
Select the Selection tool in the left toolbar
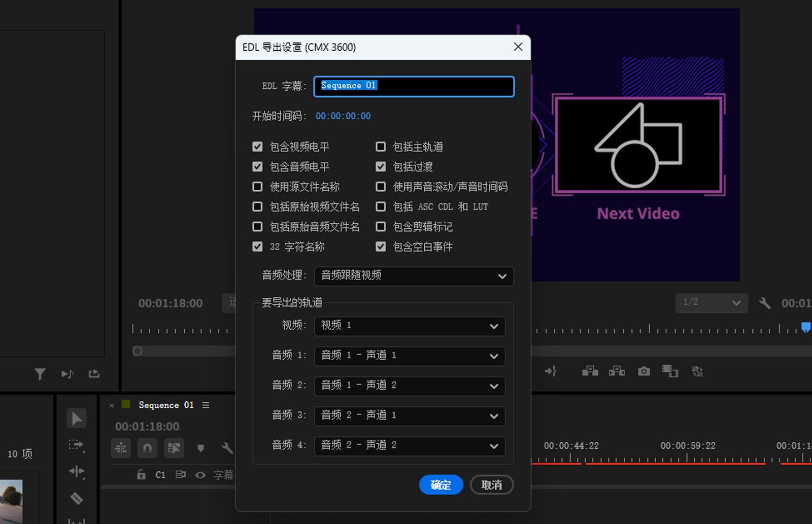[77, 418]
